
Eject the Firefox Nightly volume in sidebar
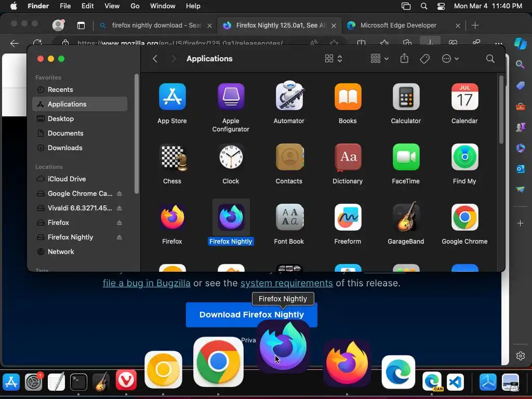119,237
